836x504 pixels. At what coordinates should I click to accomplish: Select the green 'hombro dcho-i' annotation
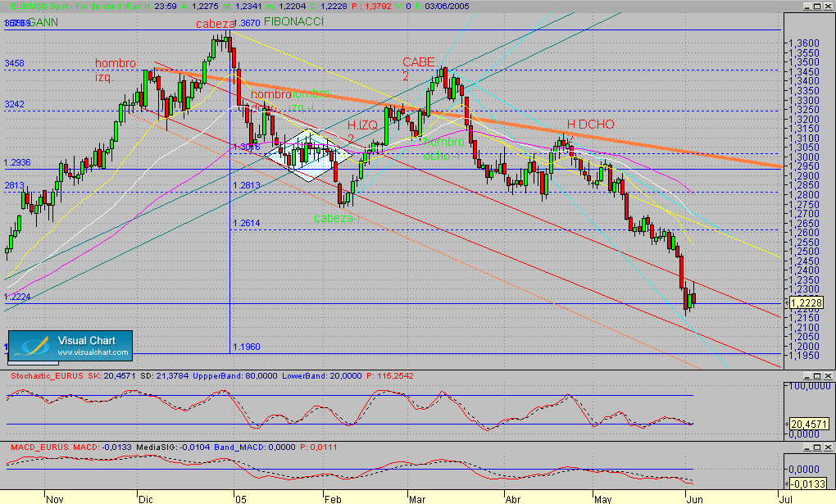pos(443,149)
